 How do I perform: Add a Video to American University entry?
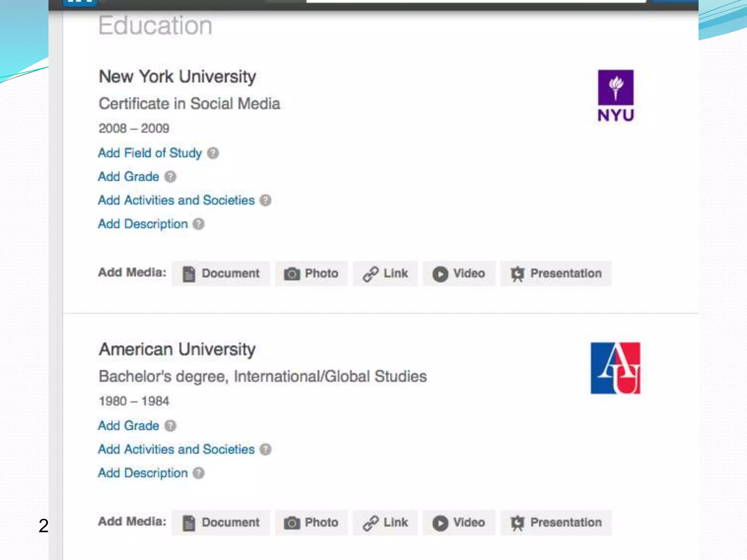(x=459, y=522)
